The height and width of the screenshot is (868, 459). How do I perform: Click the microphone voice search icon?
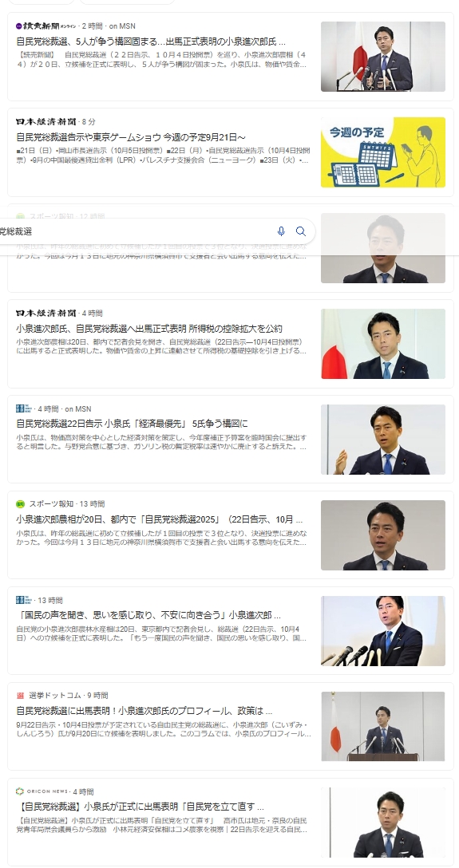point(281,231)
